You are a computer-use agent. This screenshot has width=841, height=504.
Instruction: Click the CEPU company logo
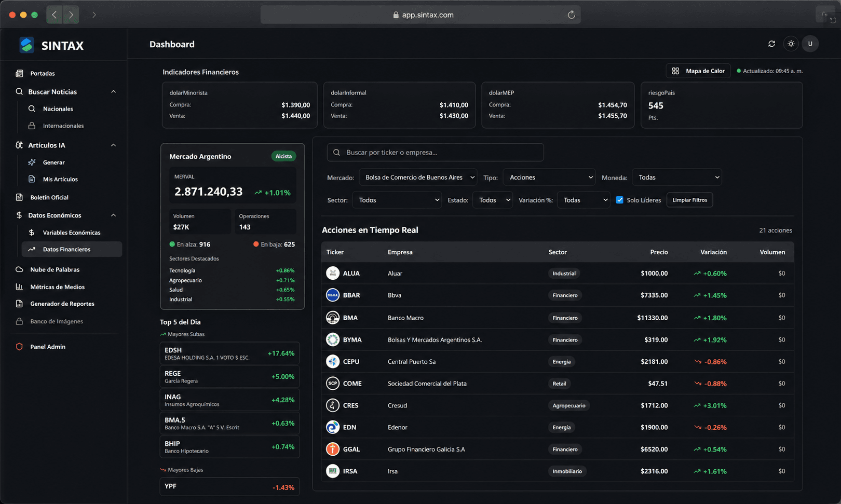click(333, 361)
